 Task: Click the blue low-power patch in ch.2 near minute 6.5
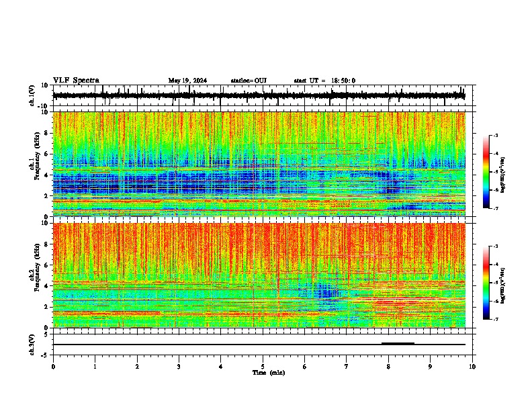[x=326, y=291]
